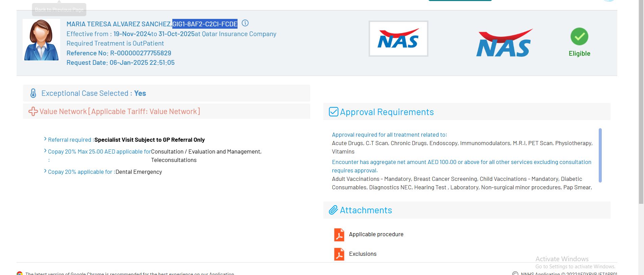Screen dimensions: 644x275
Task: Click the Approval Requirements panel scrollbar
Action: coord(600,155)
